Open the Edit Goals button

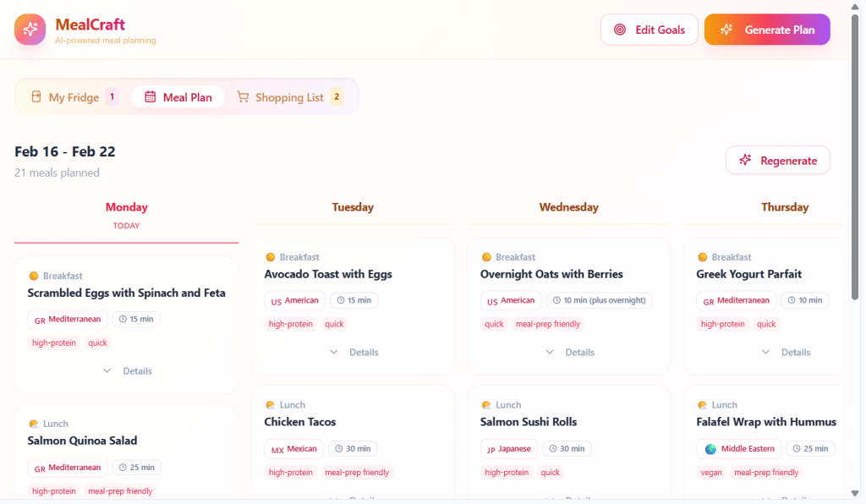[649, 30]
